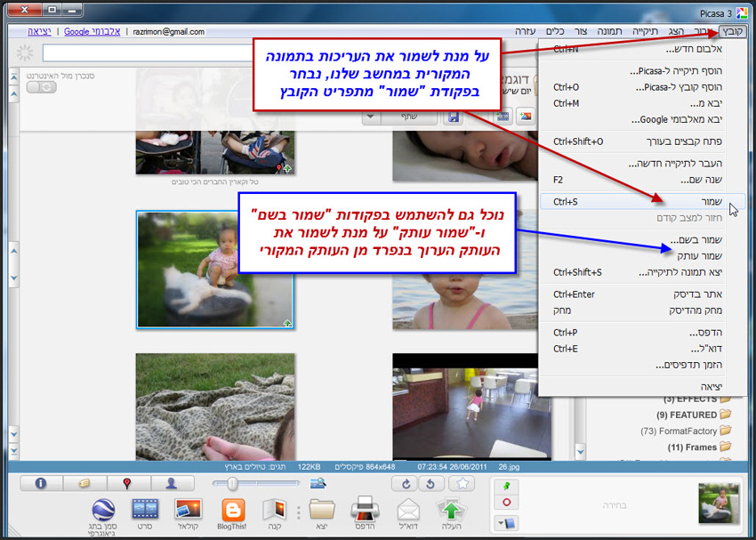
Task: Select יצא תמונה לתיקייה (Export) entry
Action: pyautogui.click(x=643, y=272)
